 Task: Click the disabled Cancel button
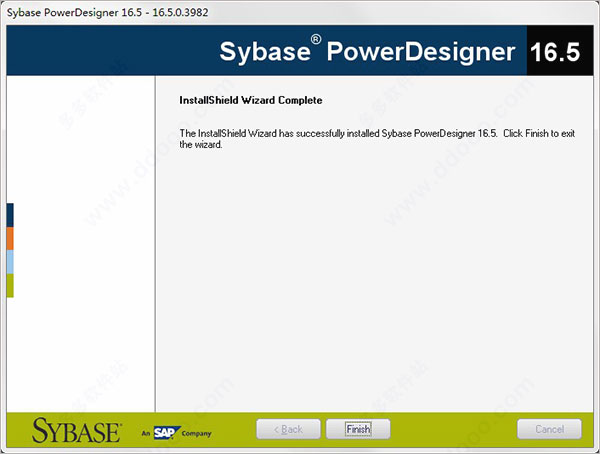[549, 429]
